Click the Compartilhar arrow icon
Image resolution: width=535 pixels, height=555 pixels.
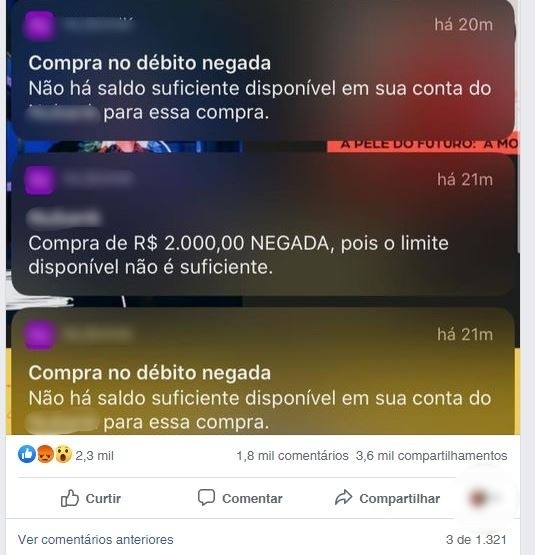click(x=343, y=497)
